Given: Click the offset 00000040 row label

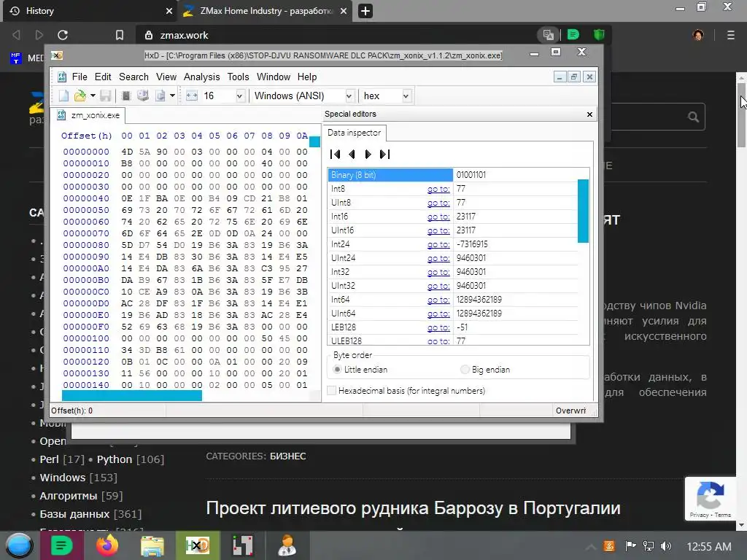Looking at the screenshot, I should pos(86,198).
